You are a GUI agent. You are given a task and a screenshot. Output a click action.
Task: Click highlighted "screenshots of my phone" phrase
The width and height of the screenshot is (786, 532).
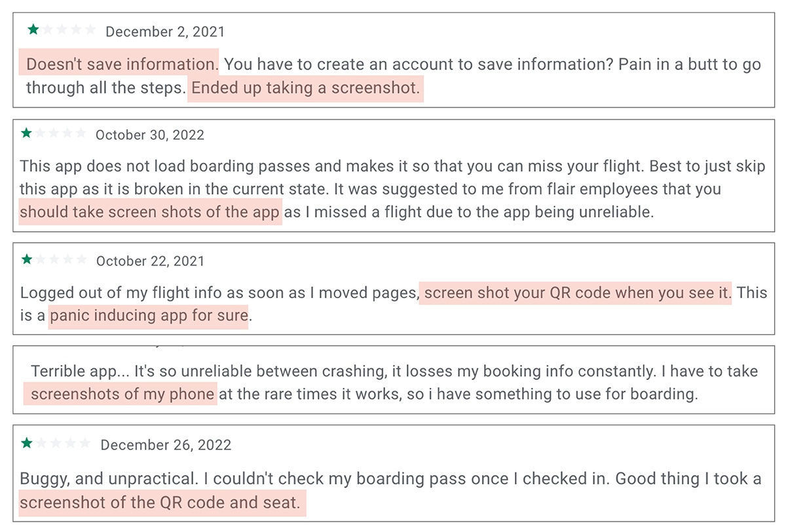click(122, 394)
